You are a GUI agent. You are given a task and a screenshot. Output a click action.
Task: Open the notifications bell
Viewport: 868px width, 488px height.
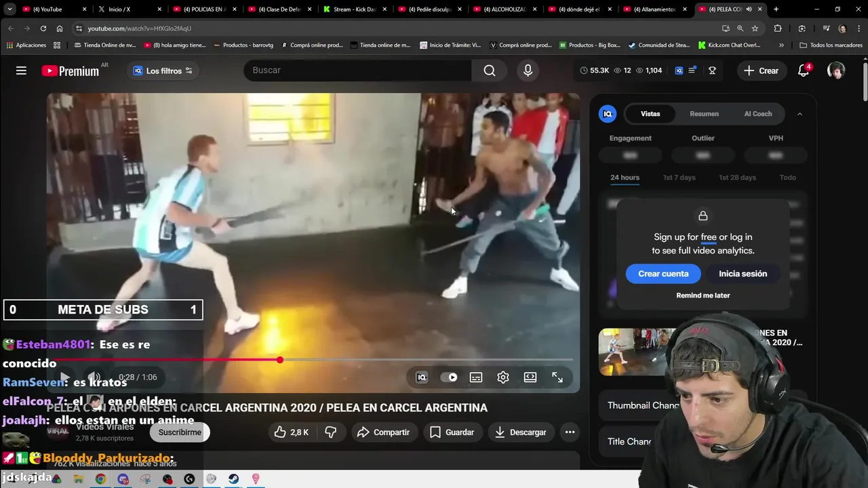coord(804,70)
